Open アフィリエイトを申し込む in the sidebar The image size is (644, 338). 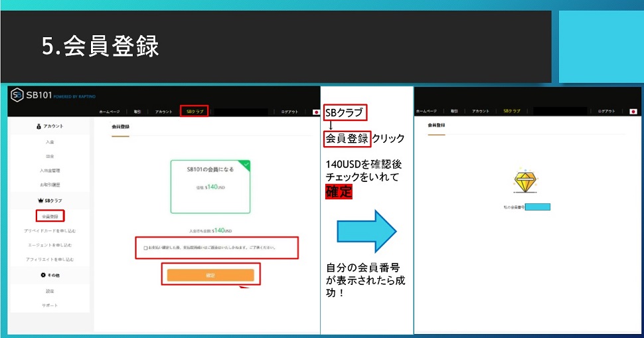[x=50, y=260]
